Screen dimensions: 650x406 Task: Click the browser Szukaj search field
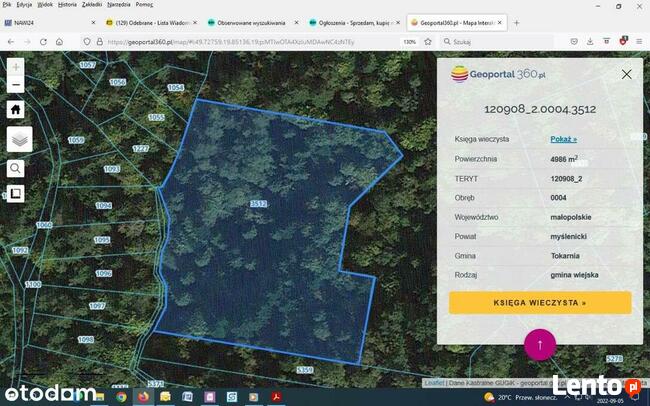point(495,42)
